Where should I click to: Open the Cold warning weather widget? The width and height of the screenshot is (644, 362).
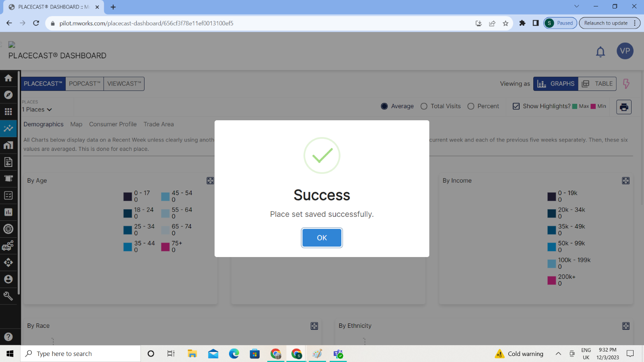519,354
